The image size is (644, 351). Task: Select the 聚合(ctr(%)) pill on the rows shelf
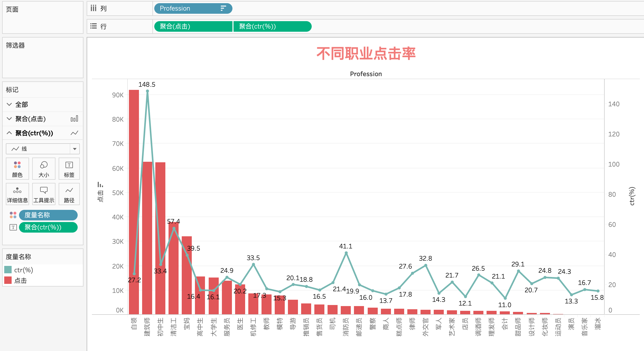tap(272, 26)
